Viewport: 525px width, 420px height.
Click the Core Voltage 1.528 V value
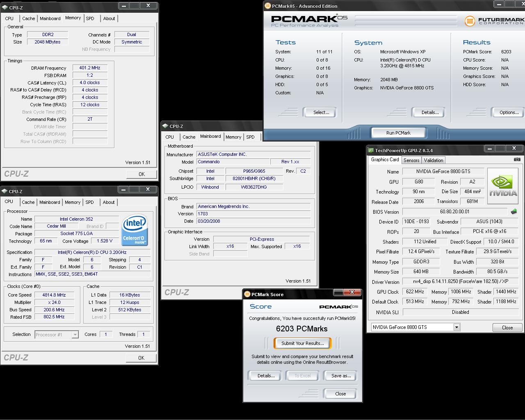(105, 241)
